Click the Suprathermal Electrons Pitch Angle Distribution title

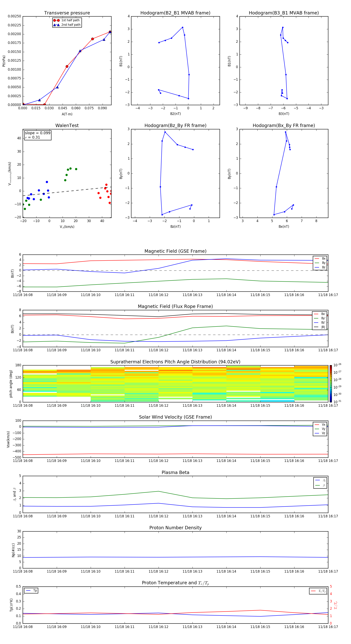coord(175,362)
